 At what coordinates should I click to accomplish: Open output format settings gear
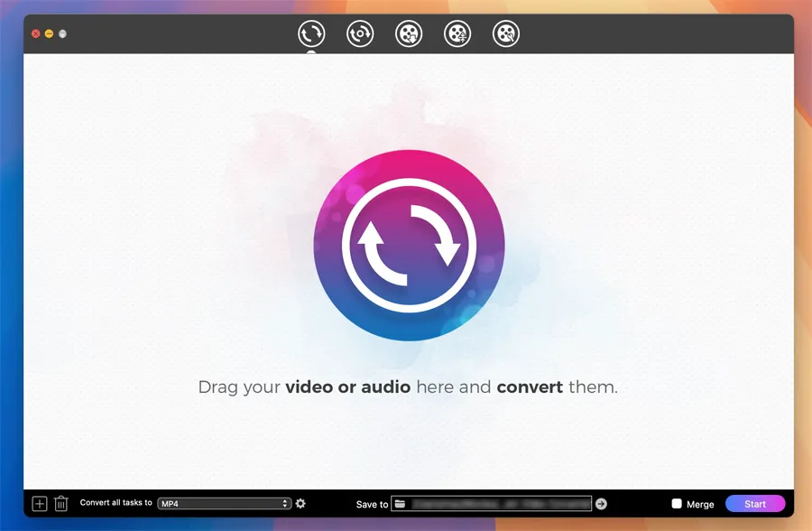[x=300, y=504]
